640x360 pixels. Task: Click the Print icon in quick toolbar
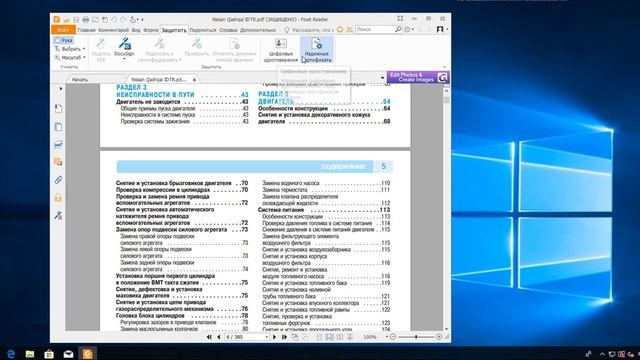[85, 19]
